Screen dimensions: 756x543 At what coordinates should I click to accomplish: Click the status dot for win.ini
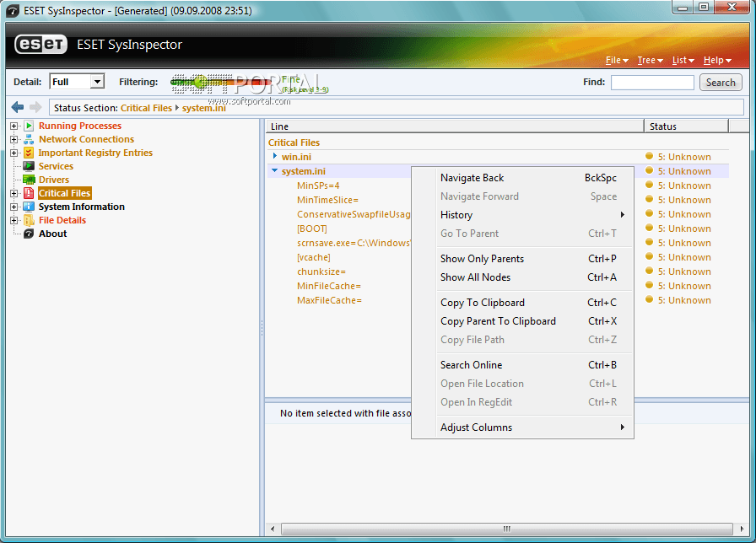pyautogui.click(x=650, y=156)
